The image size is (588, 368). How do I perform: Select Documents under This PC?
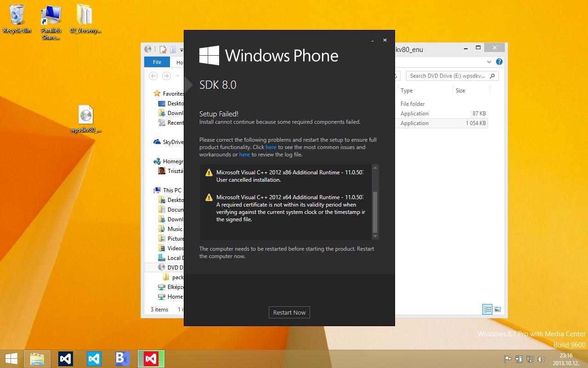point(170,210)
